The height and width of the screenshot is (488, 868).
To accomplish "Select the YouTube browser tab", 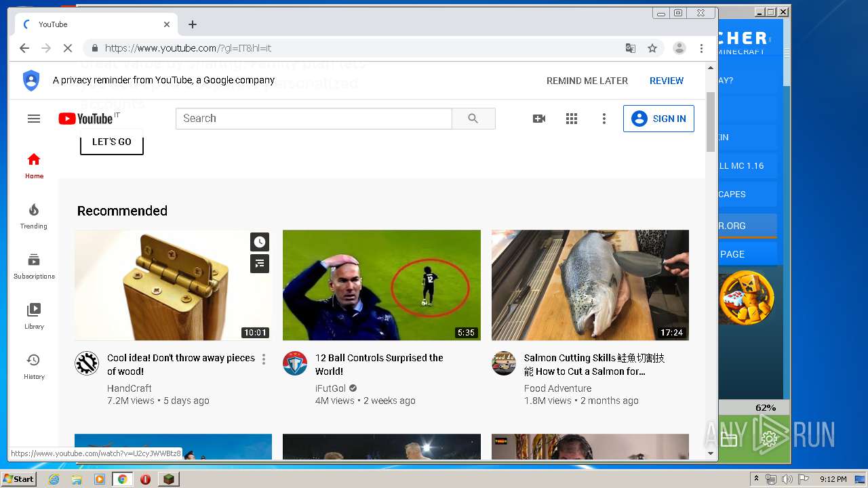I will click(x=96, y=24).
